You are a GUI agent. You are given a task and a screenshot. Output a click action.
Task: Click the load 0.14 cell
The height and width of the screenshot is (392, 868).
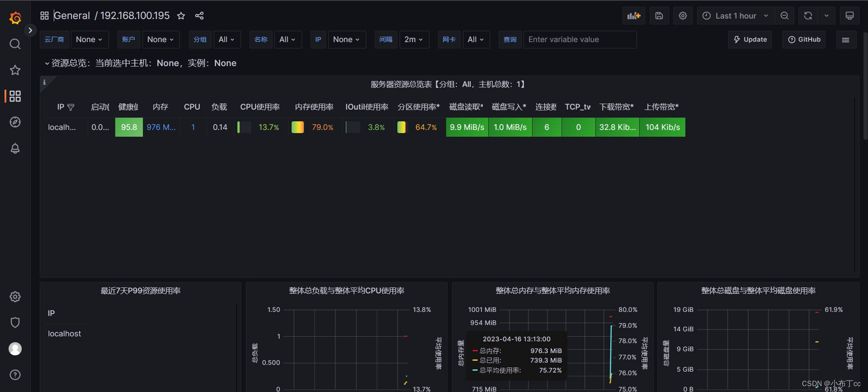click(220, 127)
